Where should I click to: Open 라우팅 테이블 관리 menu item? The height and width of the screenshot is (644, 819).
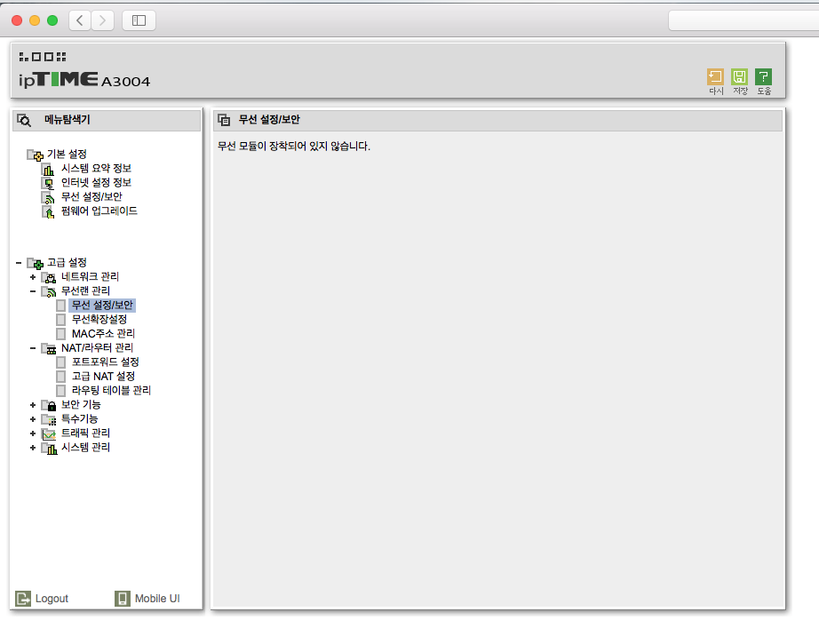click(111, 391)
